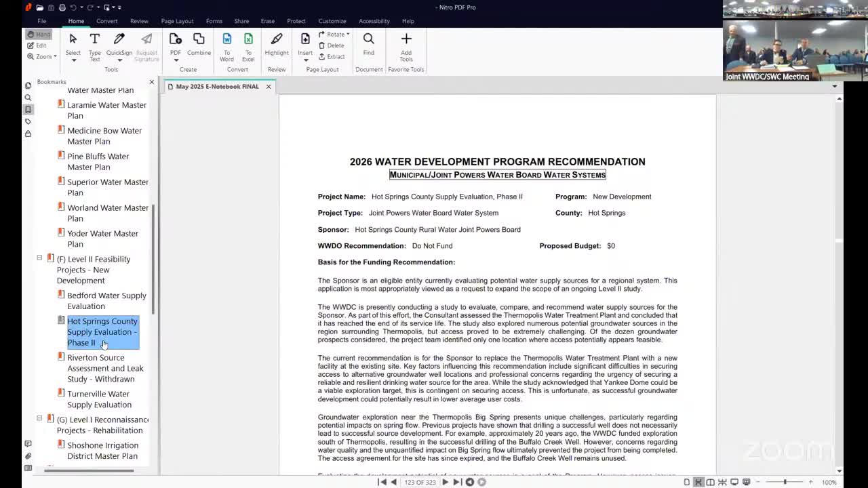Click Extract pages button

coord(332,57)
